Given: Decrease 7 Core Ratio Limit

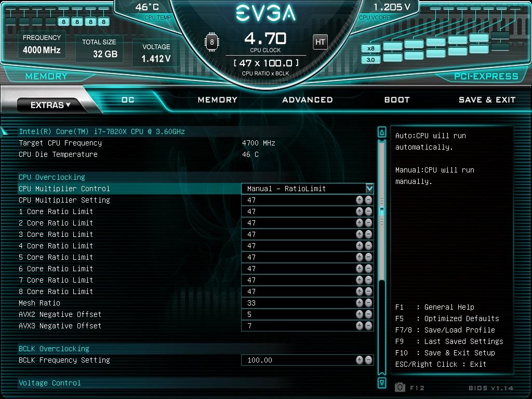Looking at the screenshot, I should (368, 280).
